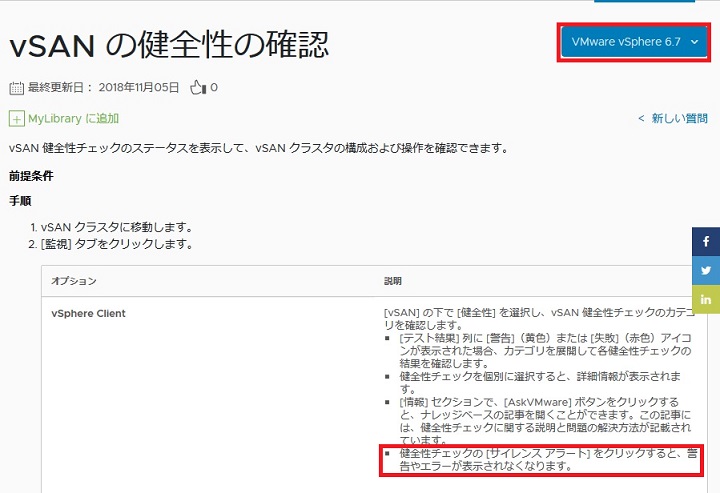Screen dimensions: 720x493
Task: Open the VMware vSphere 6.7 version dropdown
Action: coord(634,42)
